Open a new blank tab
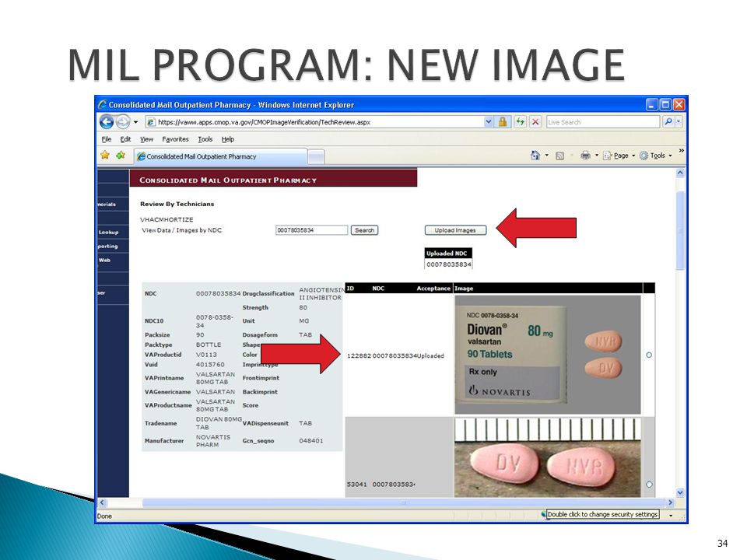 click(x=316, y=156)
